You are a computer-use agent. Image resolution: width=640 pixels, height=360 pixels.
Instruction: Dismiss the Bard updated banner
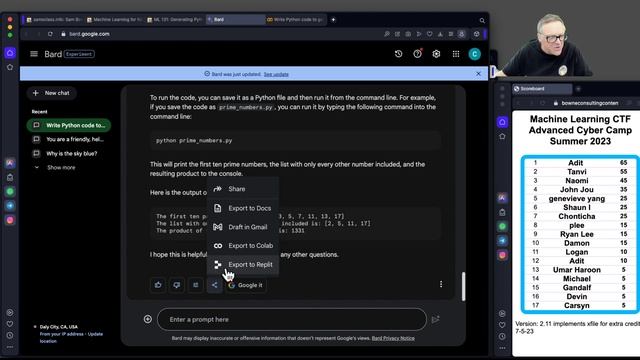478,74
